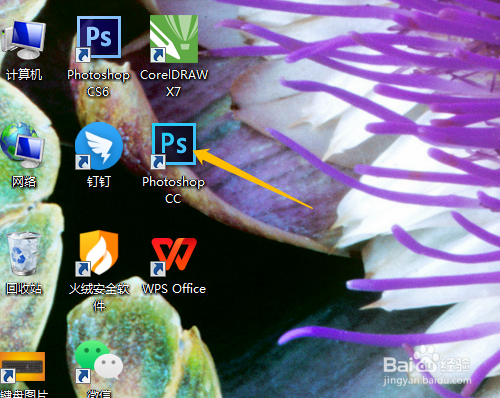Select the Photoshop CC shortcut icon
500x398 pixels.
click(x=174, y=145)
